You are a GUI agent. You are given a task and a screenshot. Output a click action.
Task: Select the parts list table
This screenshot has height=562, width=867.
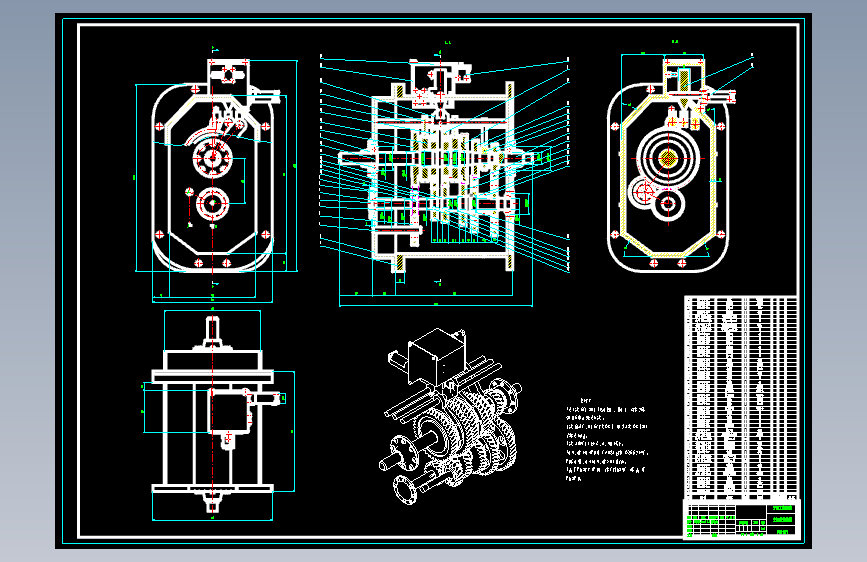point(741,398)
